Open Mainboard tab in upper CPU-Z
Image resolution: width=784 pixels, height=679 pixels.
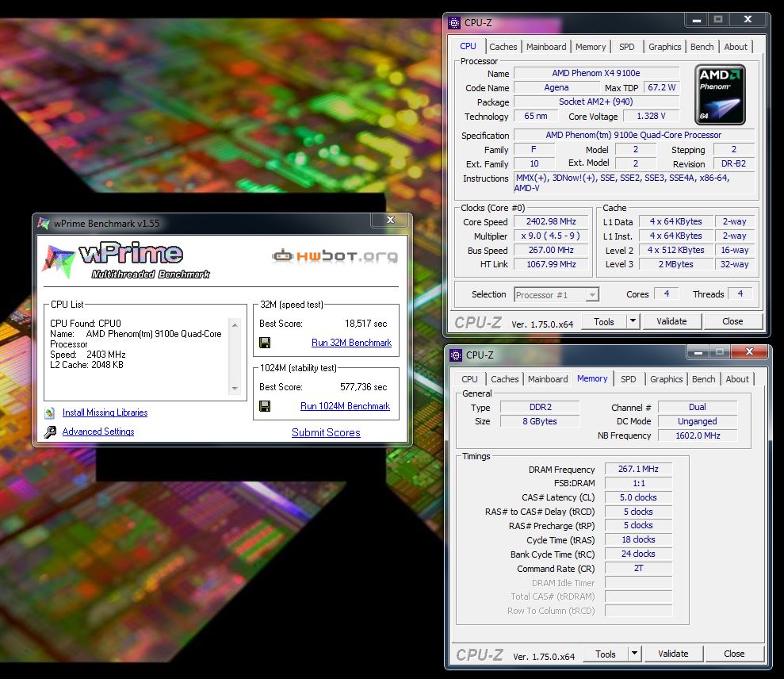tap(546, 47)
